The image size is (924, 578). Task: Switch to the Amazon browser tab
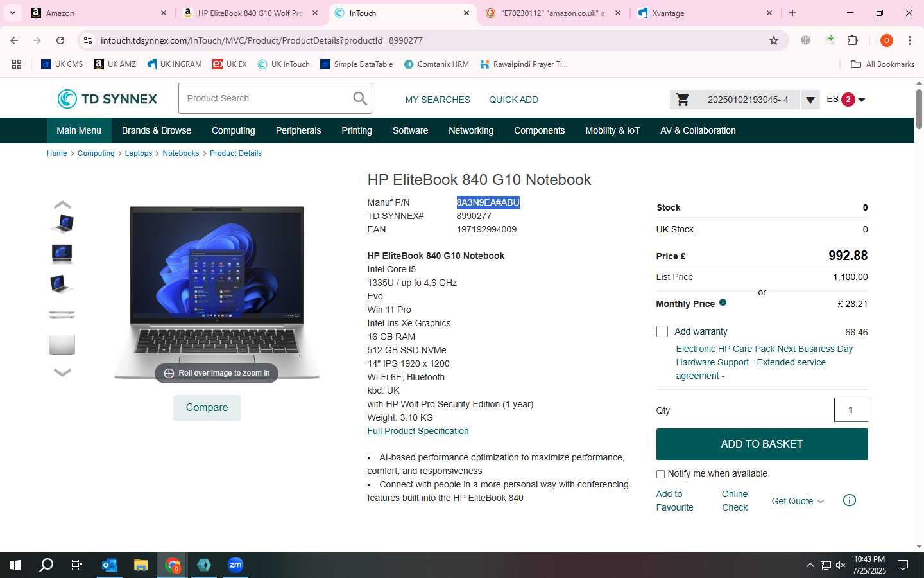tap(99, 13)
